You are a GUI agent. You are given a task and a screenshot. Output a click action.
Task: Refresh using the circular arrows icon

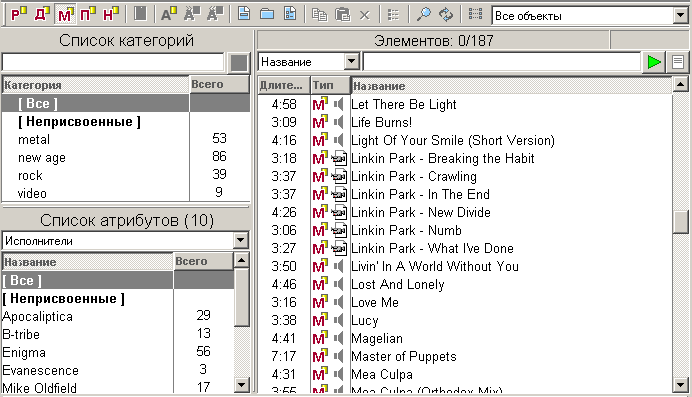(x=446, y=15)
